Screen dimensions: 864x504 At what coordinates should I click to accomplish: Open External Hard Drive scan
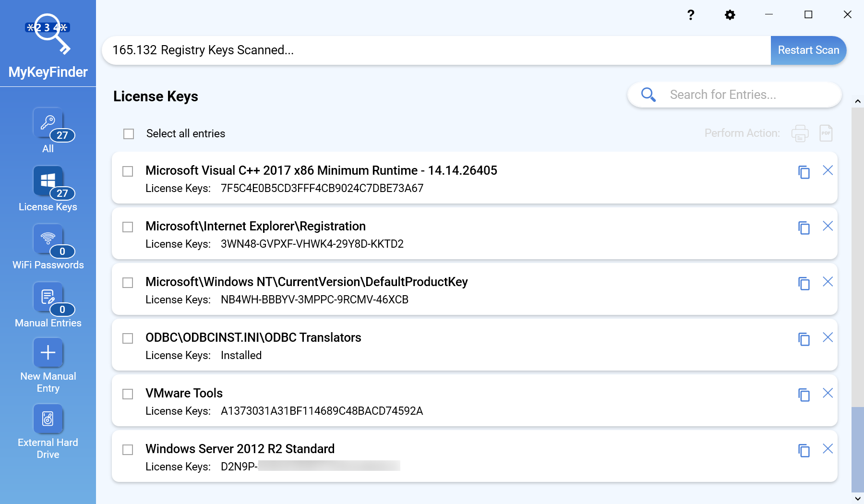[48, 419]
